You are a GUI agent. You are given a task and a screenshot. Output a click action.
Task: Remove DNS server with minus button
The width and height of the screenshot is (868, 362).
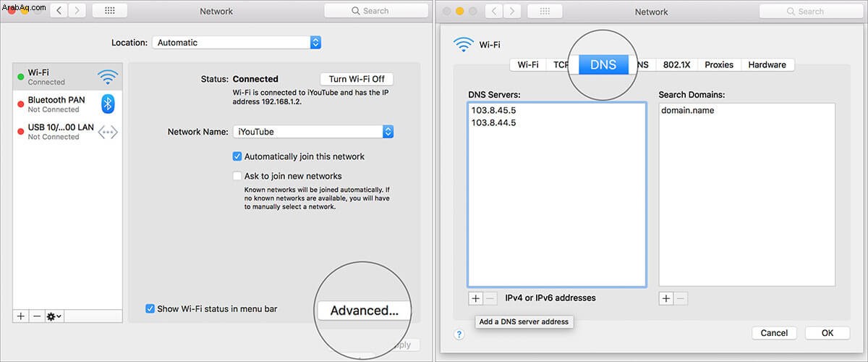pyautogui.click(x=490, y=298)
